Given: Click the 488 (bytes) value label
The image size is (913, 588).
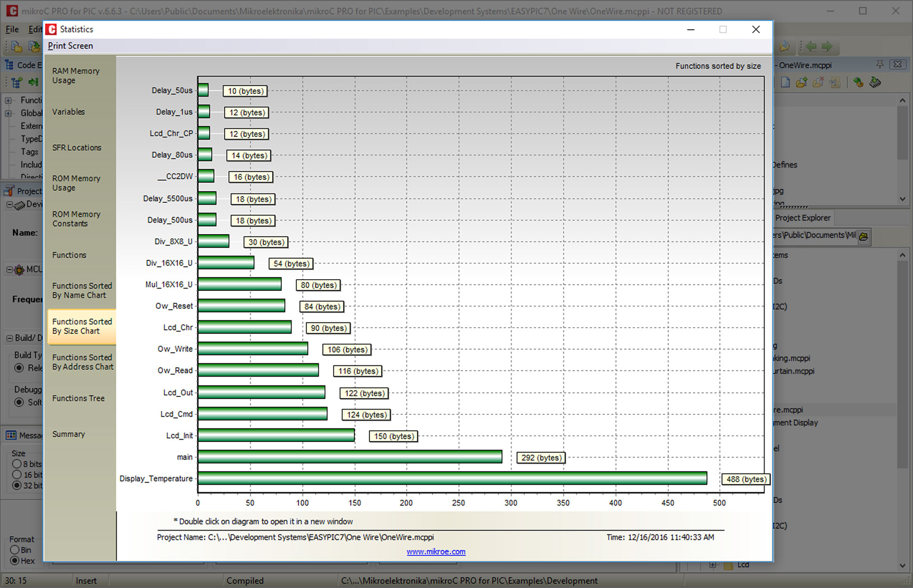Looking at the screenshot, I should 746,479.
